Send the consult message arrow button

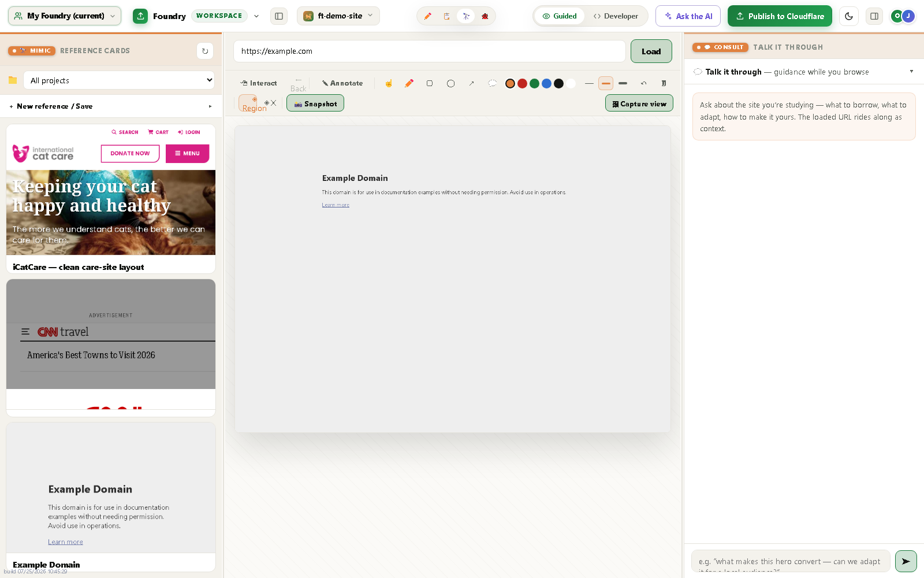click(906, 561)
